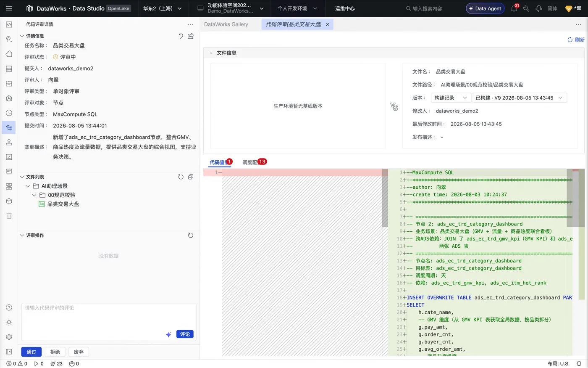Click the 通过 approve button
Image resolution: width=588 pixels, height=368 pixels.
31,352
